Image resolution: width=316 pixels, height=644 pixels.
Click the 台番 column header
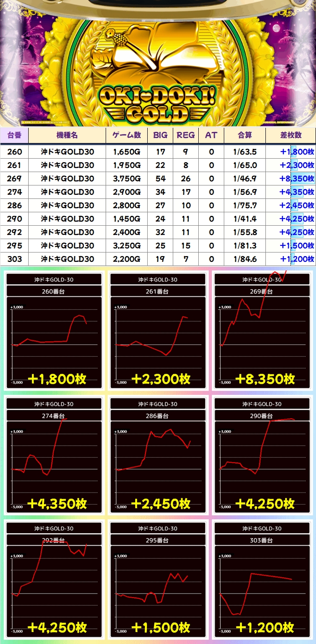point(14,135)
